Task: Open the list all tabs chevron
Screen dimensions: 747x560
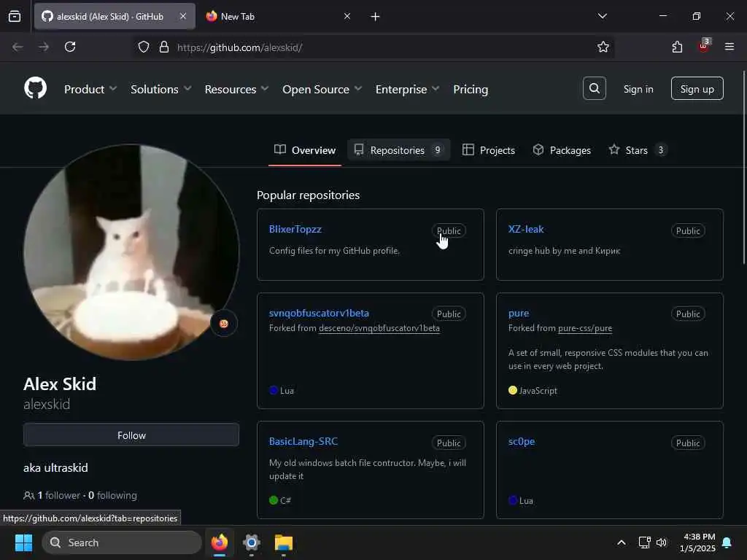Action: click(602, 16)
